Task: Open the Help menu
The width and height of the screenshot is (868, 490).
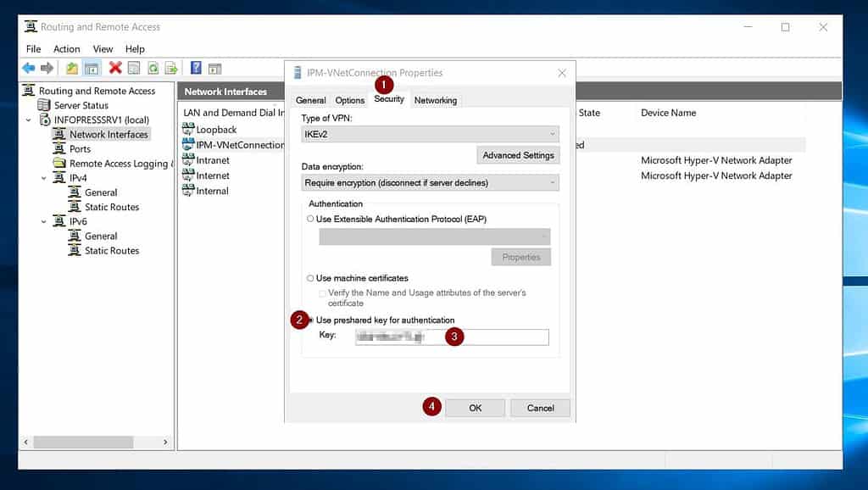Action: click(135, 48)
